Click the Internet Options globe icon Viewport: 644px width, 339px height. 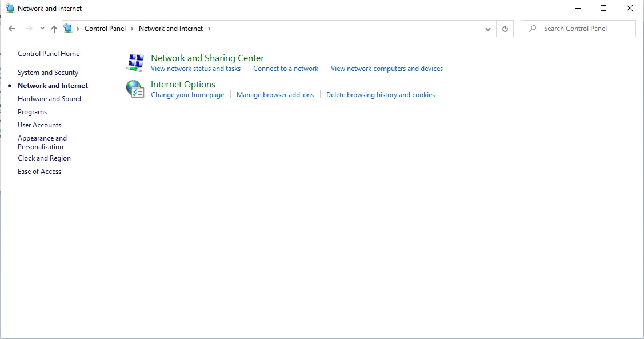coord(135,89)
